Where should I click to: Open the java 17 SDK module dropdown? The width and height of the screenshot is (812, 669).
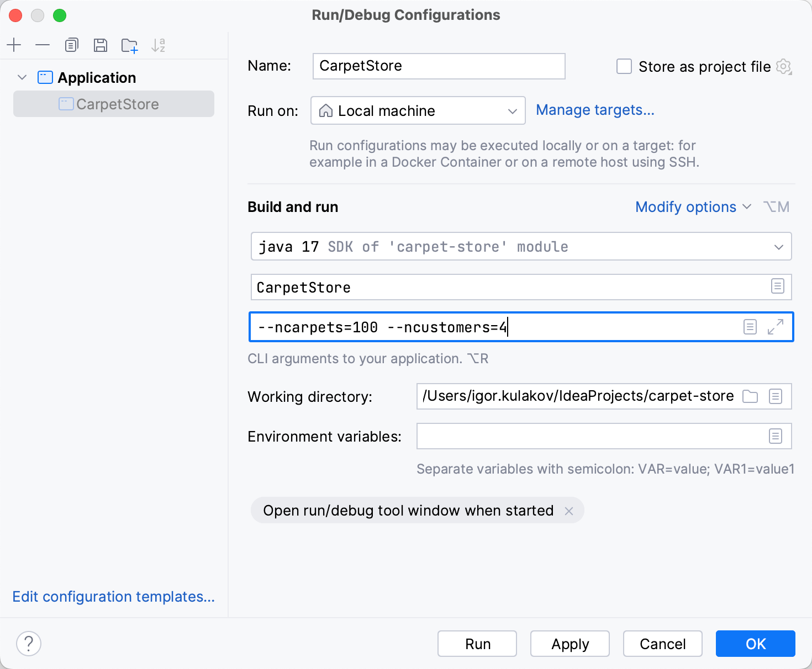point(521,247)
